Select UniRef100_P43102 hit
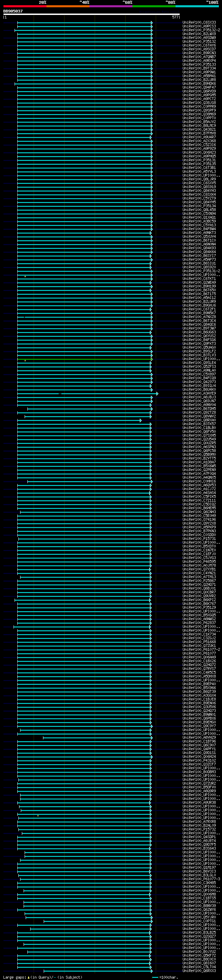 tap(199, 761)
